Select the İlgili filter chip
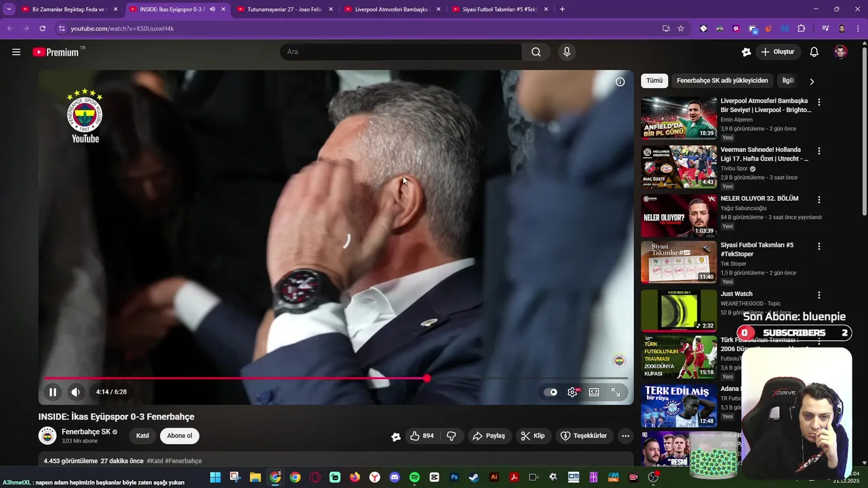 pos(788,81)
